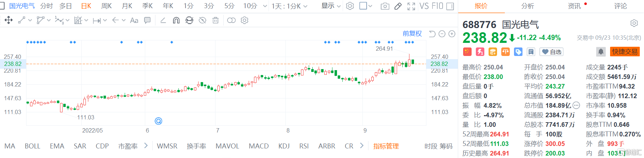Open the 显示 display dropdown
Screen dimensions: 644x158
click(x=331, y=6)
